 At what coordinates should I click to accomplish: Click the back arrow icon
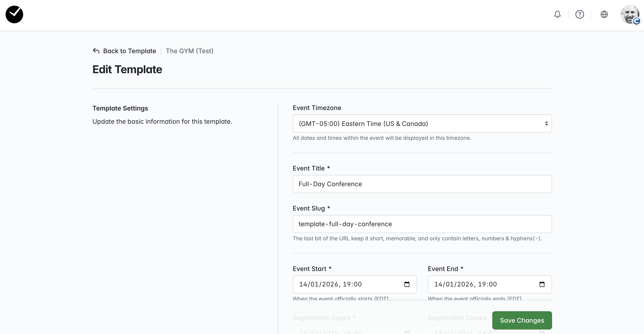pos(96,51)
